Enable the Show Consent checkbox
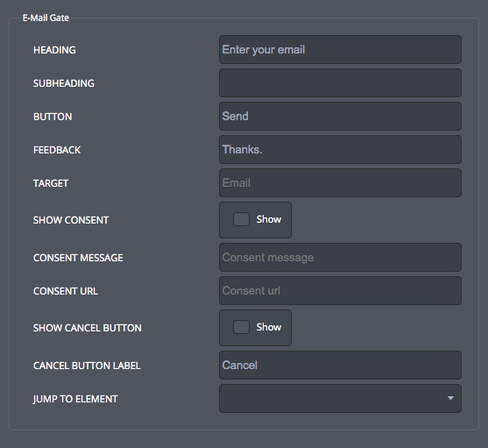This screenshot has height=448, width=488. [x=241, y=219]
